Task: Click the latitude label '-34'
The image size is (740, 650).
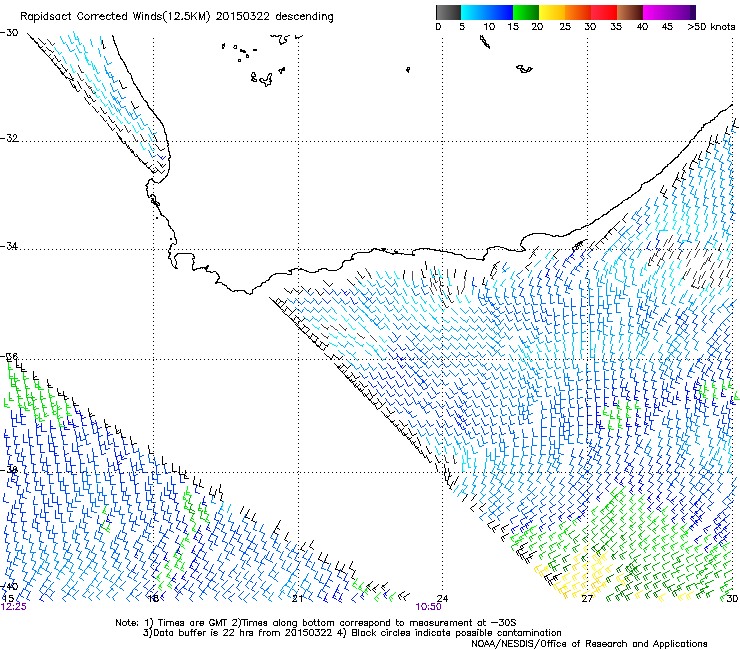Action: click(9, 246)
